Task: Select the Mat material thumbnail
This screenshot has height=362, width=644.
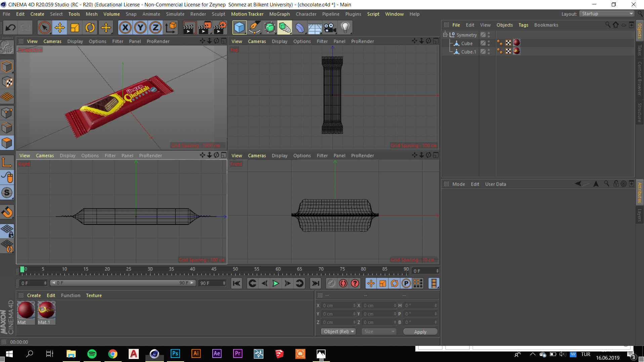Action: point(26,310)
